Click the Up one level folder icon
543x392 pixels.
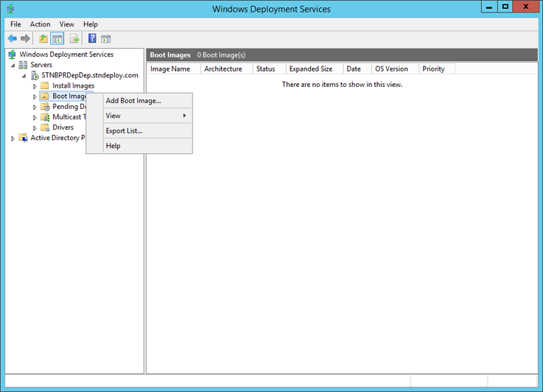tap(43, 38)
